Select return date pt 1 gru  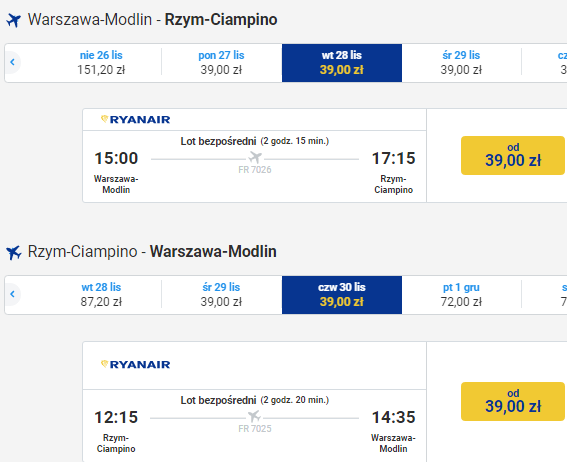pyautogui.click(x=461, y=295)
